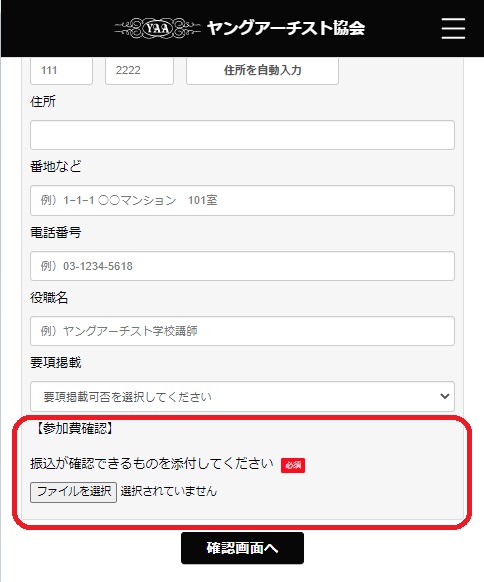Focus the 番地など address detail field

(242, 200)
